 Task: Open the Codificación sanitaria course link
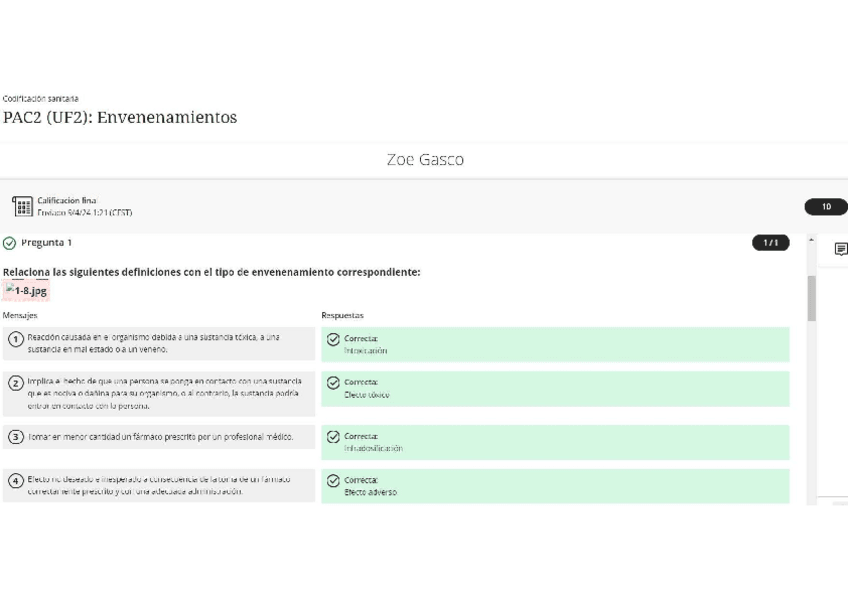(x=41, y=99)
